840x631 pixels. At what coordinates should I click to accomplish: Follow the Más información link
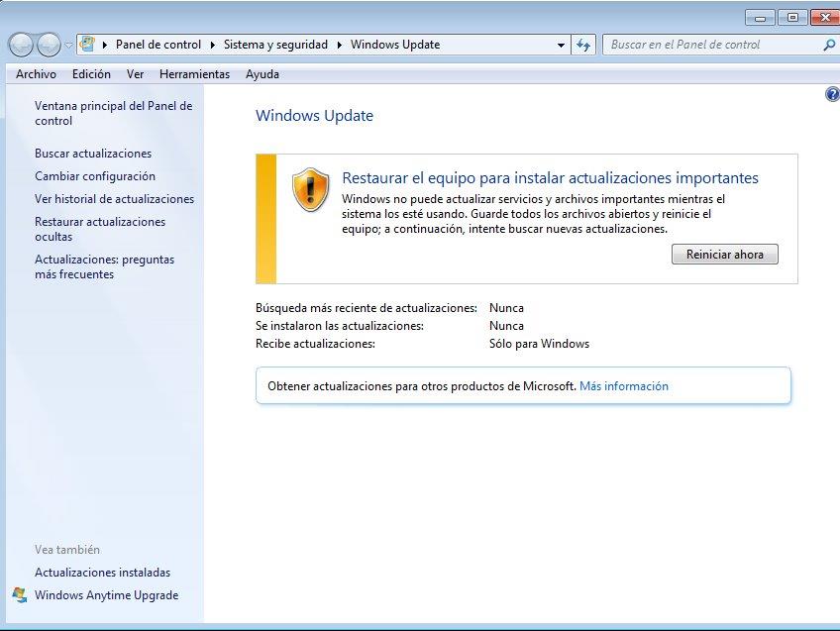coord(623,386)
